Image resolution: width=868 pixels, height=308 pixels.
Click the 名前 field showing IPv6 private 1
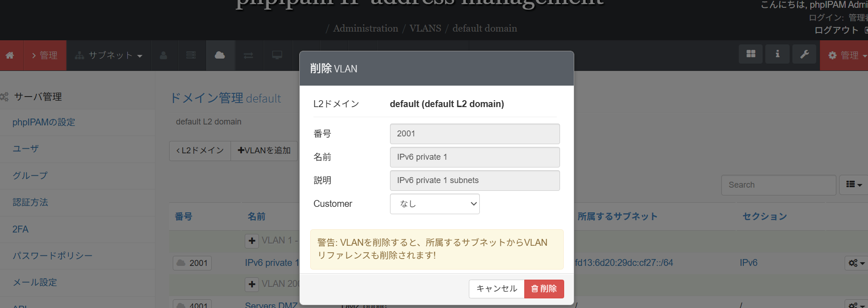coord(475,157)
